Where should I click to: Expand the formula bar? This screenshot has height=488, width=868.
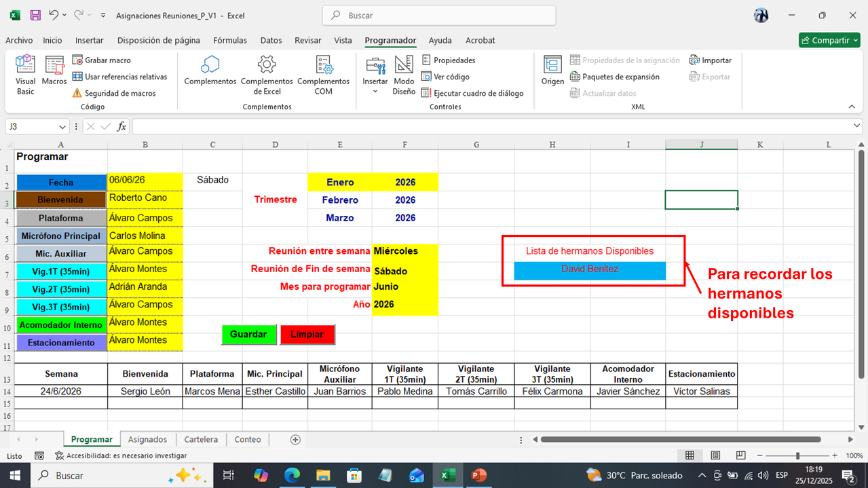point(856,126)
